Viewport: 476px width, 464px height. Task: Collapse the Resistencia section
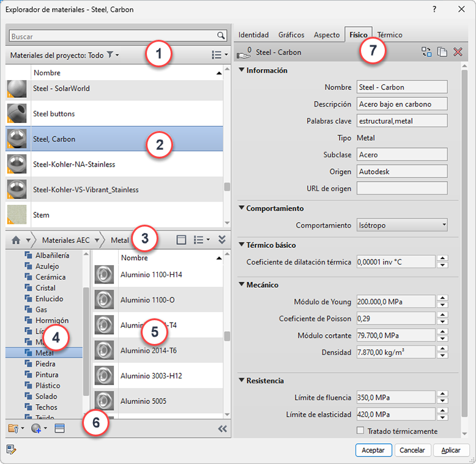[242, 380]
